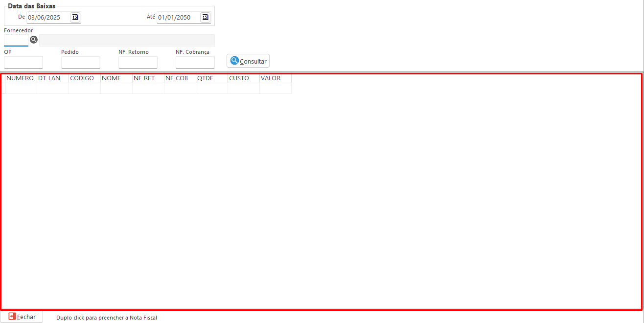Click the QTDE column header

coord(211,78)
